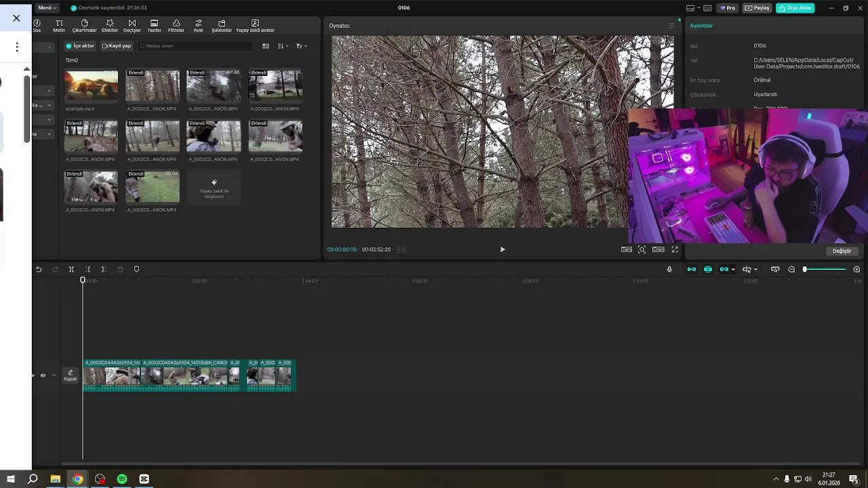
Task: Open the Çıkartmalar stickers panel
Action: point(85,26)
